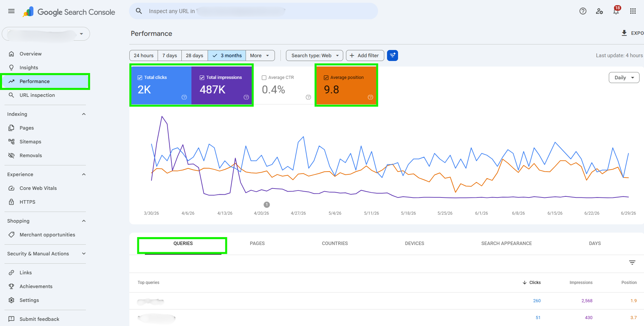
Task: Click the Insights lightbulb icon
Action: point(11,68)
